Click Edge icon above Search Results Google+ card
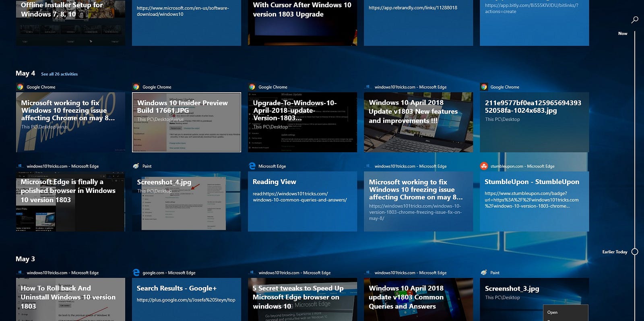Viewport: 644px width, 321px height. [136, 273]
